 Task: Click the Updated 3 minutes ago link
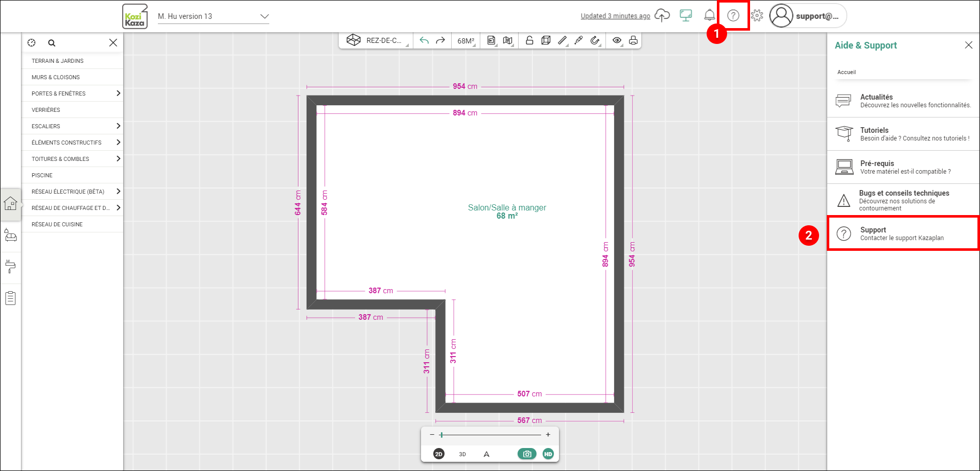coord(615,16)
